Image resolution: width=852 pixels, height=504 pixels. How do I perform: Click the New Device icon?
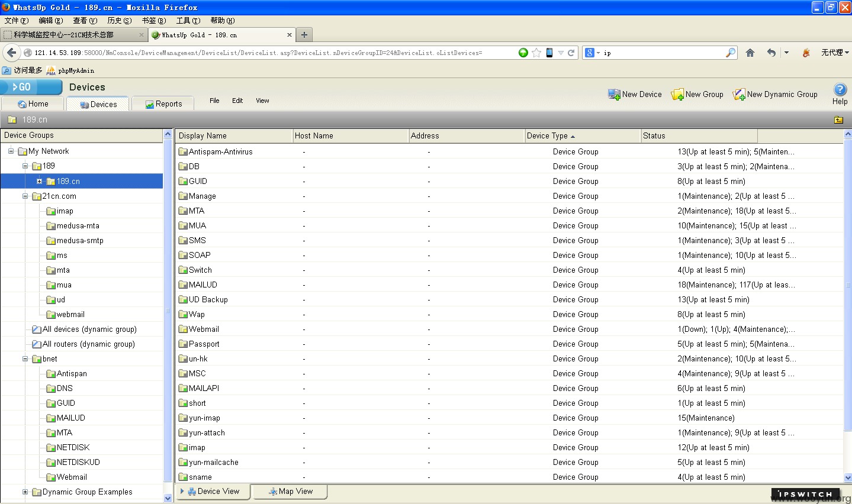(x=614, y=95)
